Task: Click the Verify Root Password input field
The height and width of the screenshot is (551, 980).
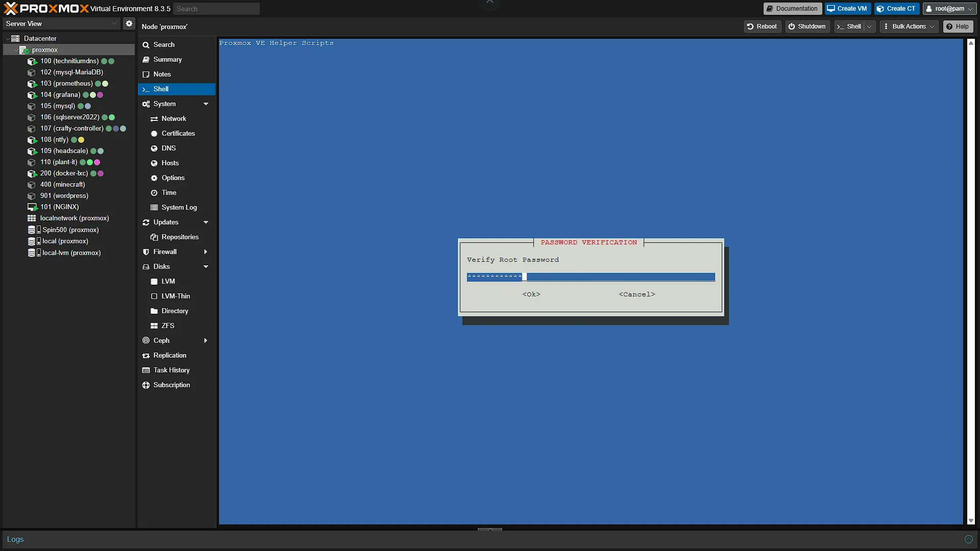Action: coord(591,277)
